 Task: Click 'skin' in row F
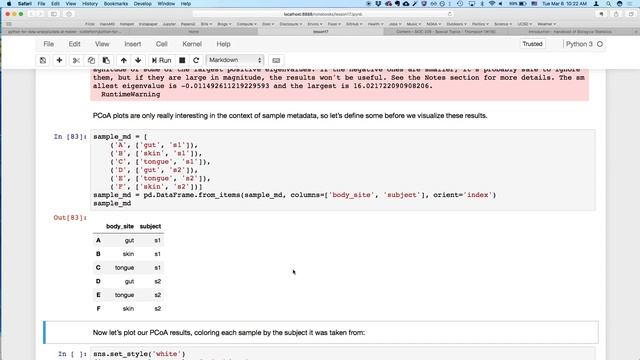128,309
